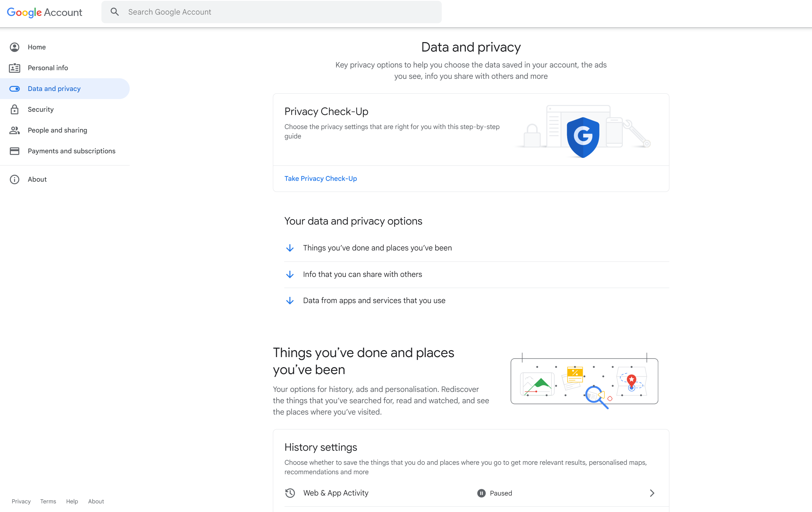
Task: Jump to Things you've done and places
Action: coord(477,248)
